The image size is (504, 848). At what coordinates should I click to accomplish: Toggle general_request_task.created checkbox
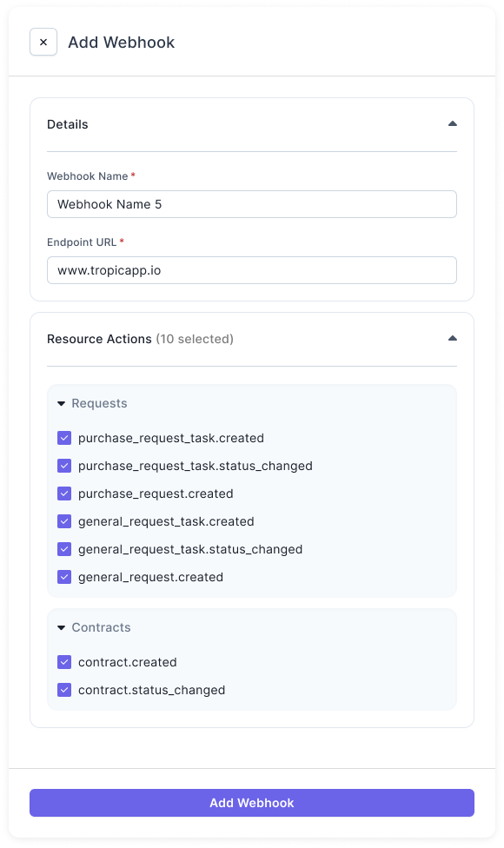coord(64,521)
